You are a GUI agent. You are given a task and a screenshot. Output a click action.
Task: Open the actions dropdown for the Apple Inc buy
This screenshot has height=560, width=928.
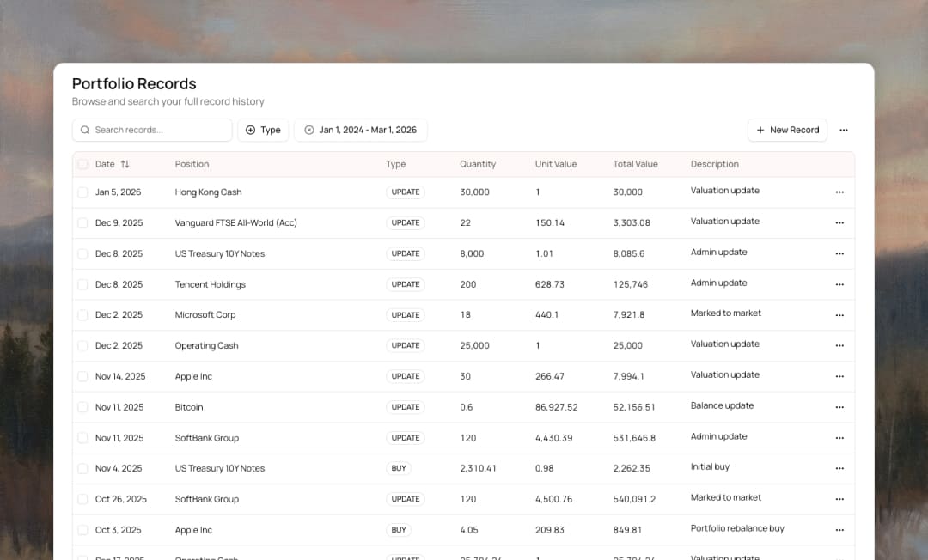tap(839, 530)
